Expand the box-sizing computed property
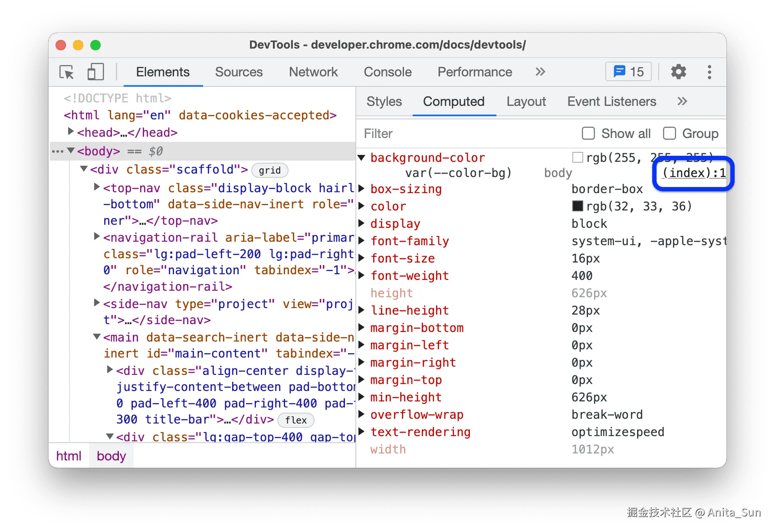Image resolution: width=775 pixels, height=532 pixels. [x=361, y=189]
